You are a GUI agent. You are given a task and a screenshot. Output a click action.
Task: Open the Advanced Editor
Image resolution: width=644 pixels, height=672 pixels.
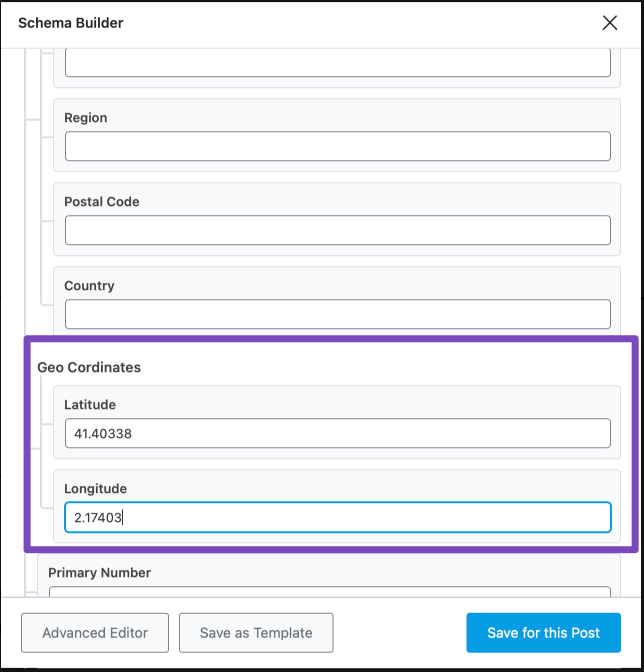(95, 632)
